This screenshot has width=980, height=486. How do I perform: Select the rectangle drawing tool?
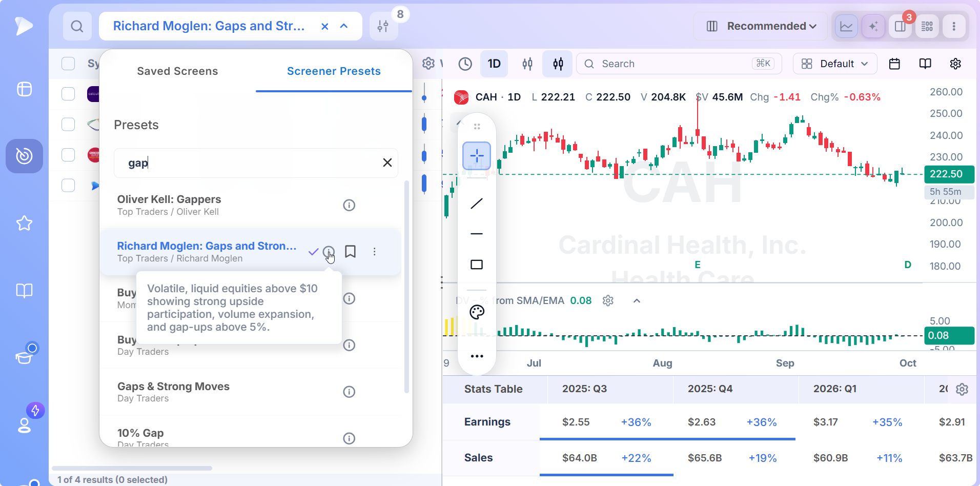477,265
